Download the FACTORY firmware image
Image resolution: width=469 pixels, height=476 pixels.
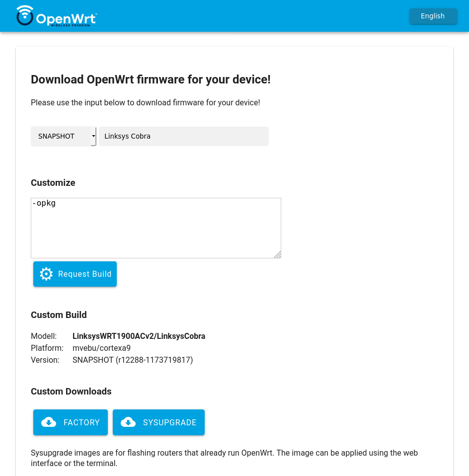71,422
